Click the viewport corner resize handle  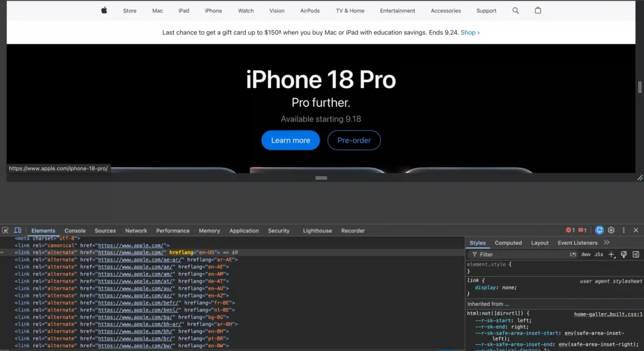tap(640, 178)
